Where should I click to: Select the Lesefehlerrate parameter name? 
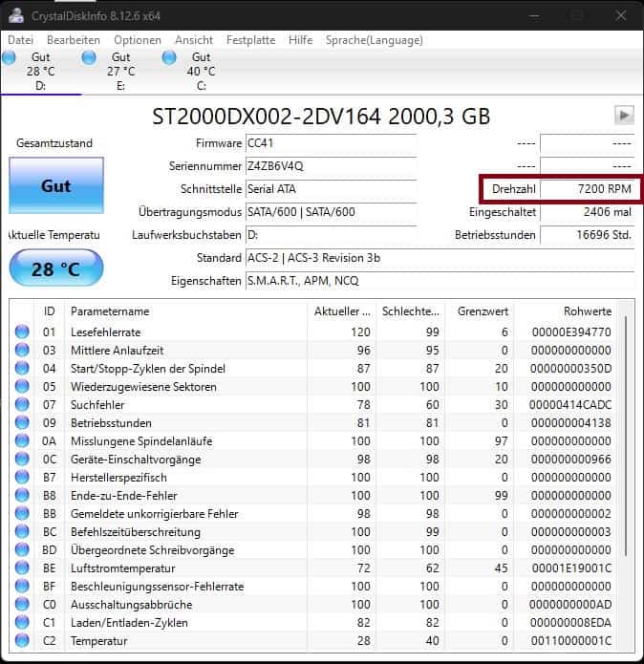click(105, 332)
